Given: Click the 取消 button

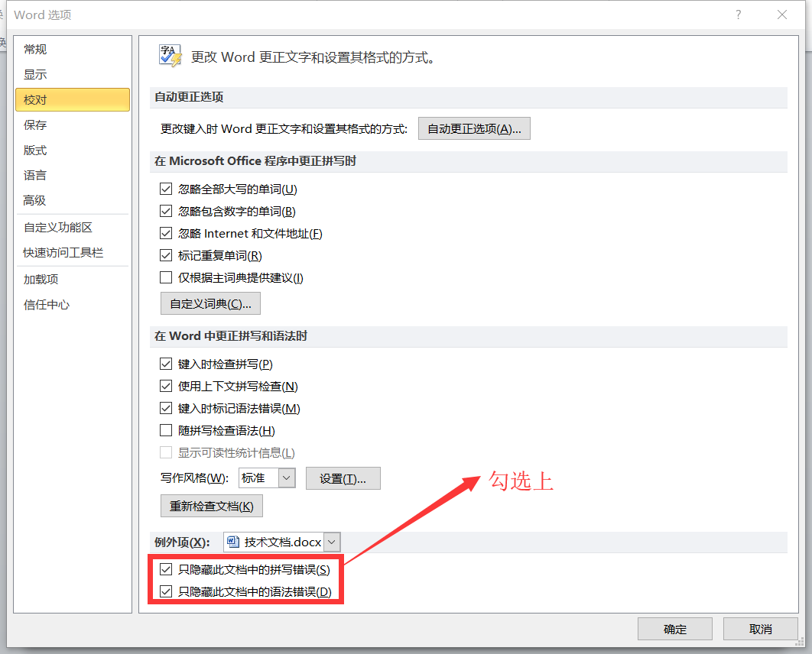Looking at the screenshot, I should pos(760,629).
